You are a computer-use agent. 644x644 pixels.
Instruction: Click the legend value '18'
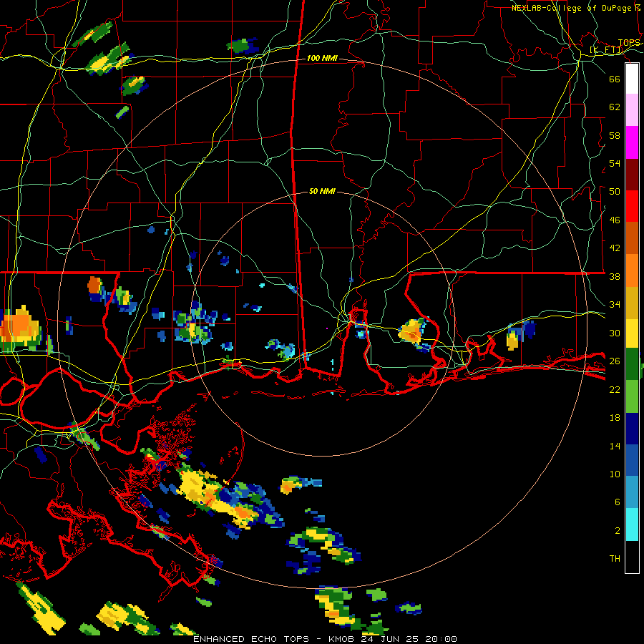[615, 418]
